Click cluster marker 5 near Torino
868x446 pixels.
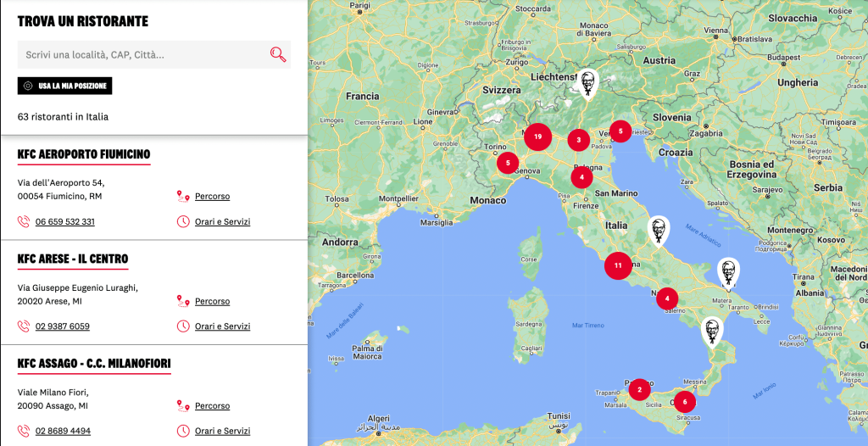508,163
